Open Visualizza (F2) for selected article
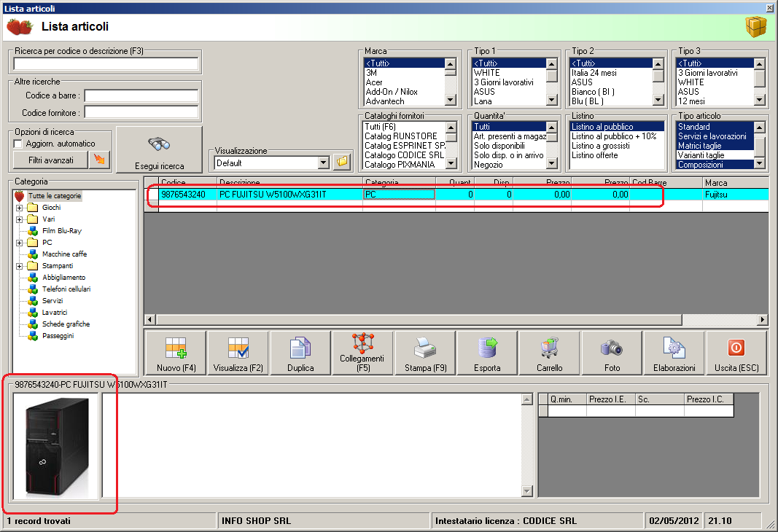This screenshot has width=778, height=532. [238, 353]
